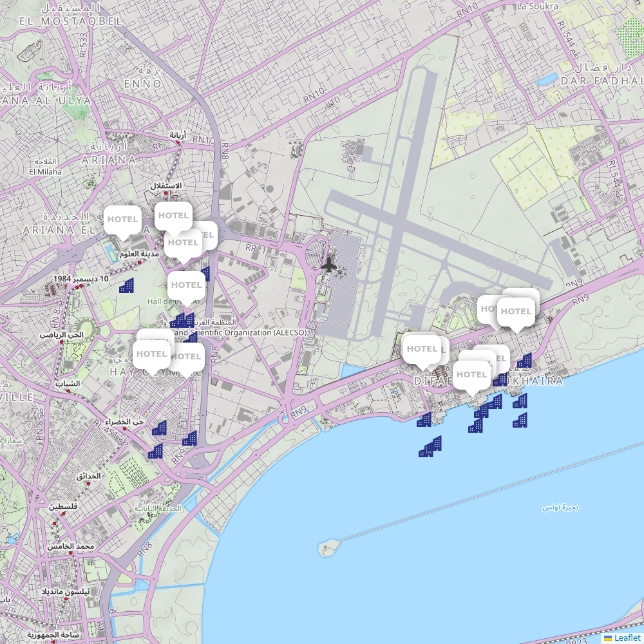The image size is (644, 644).
Task: Click the airplane icon at the airport terminal
Action: [329, 264]
